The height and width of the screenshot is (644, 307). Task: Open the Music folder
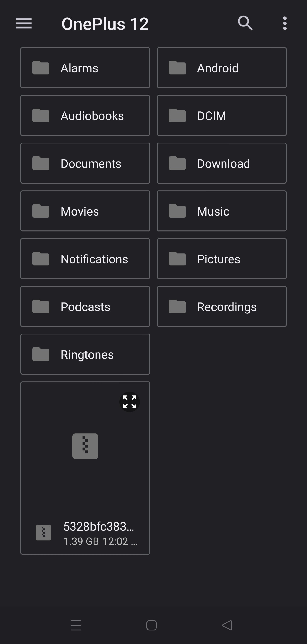click(x=222, y=211)
